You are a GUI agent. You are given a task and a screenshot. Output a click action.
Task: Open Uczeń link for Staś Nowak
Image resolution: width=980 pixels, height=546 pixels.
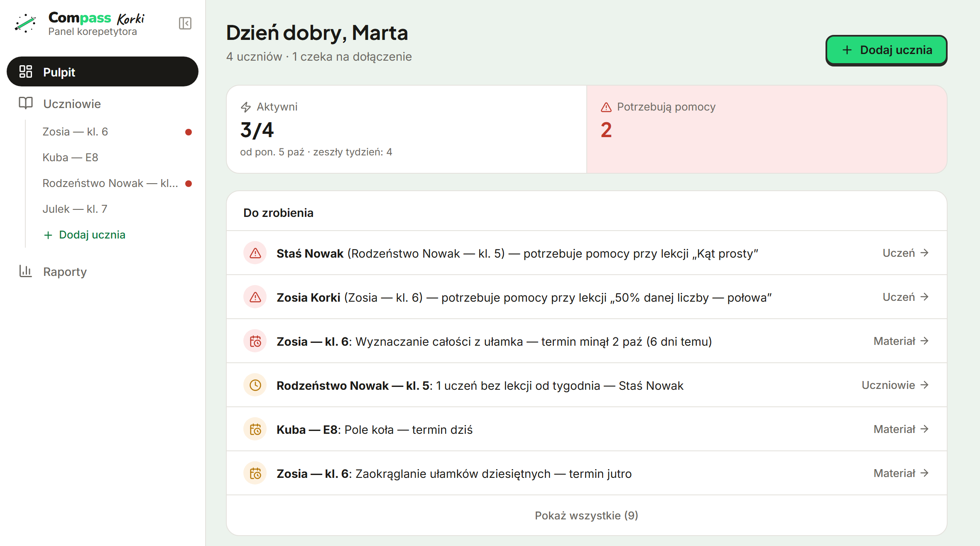[906, 253]
